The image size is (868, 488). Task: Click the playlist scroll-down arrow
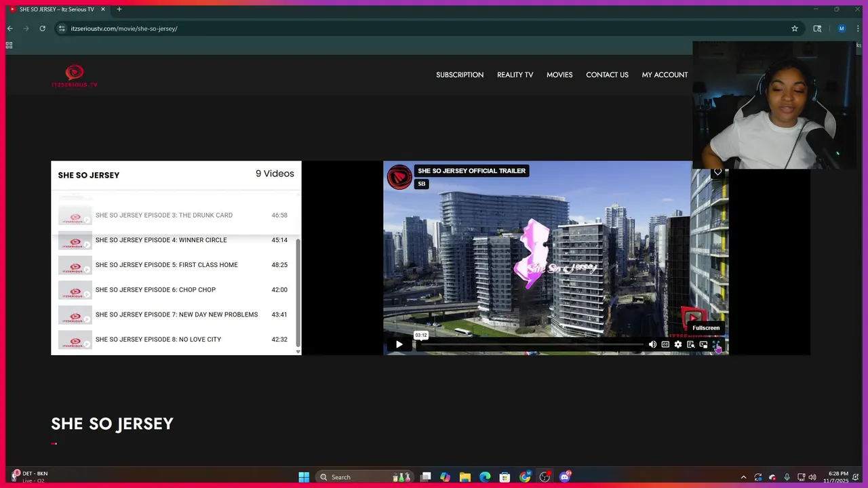pos(298,351)
